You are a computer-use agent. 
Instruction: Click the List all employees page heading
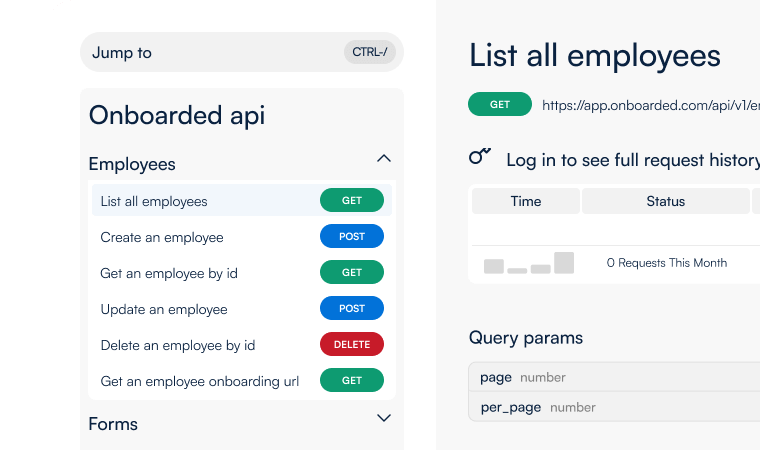(x=595, y=56)
